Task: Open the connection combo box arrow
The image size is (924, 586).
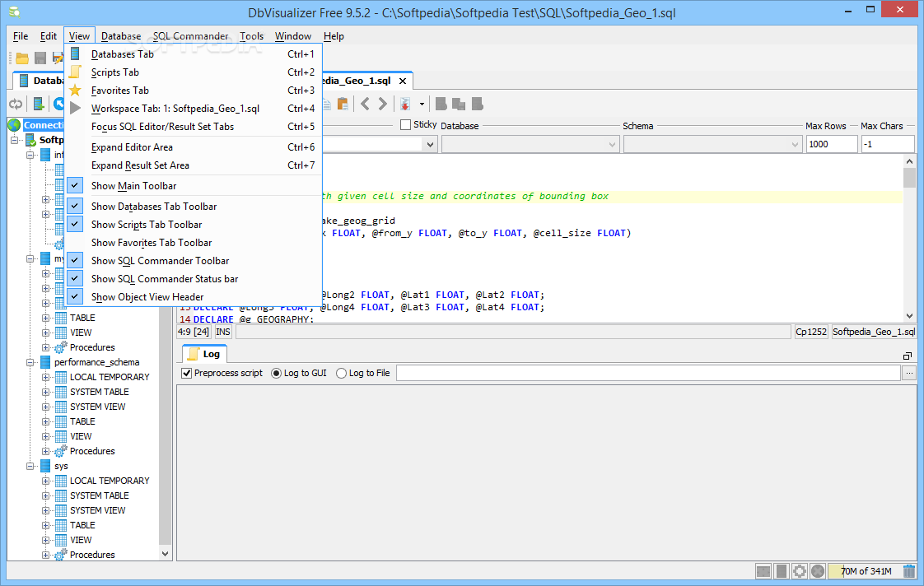Action: point(430,144)
